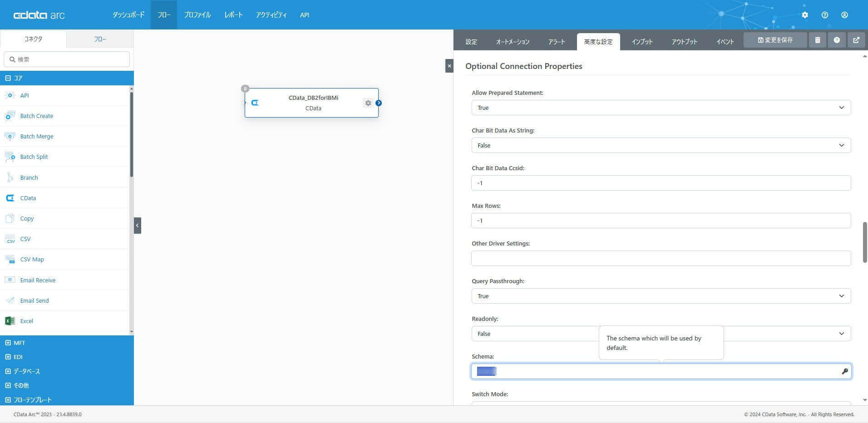The height and width of the screenshot is (423, 868).
Task: Switch to the インプット tab
Action: click(642, 42)
